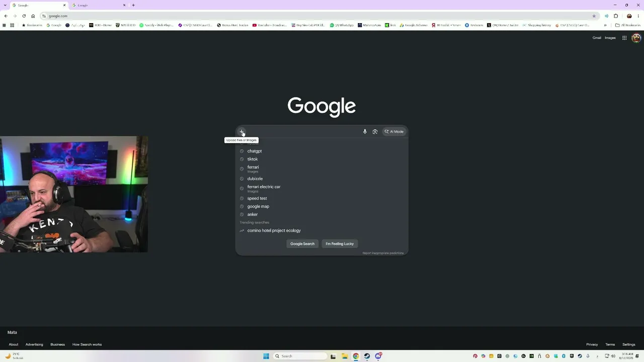Start voice search with the microphone icon

point(365,132)
